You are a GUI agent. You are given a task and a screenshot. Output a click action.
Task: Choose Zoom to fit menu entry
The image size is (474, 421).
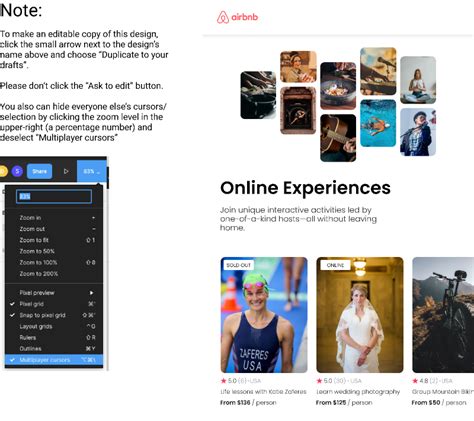tap(54, 240)
